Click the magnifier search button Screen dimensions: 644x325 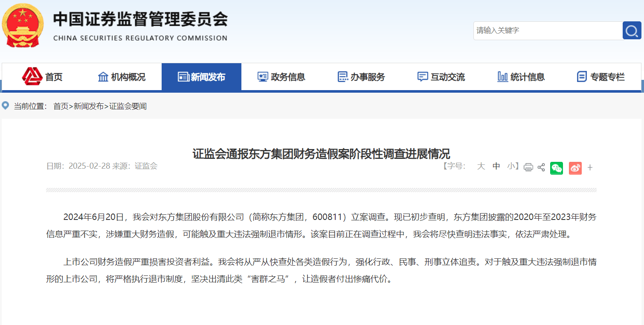tap(632, 30)
